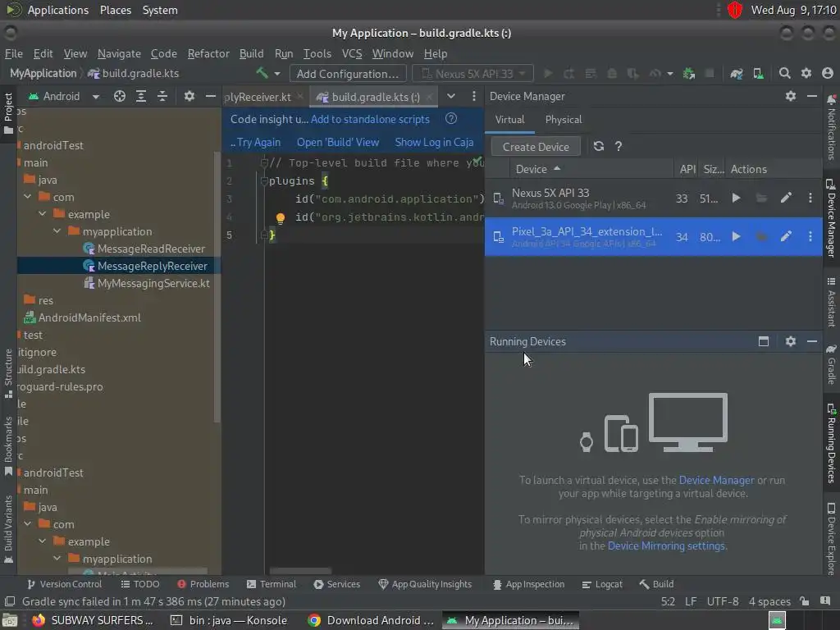The width and height of the screenshot is (840, 630).
Task: Open Applications menu in top panel
Action: pyautogui.click(x=58, y=10)
